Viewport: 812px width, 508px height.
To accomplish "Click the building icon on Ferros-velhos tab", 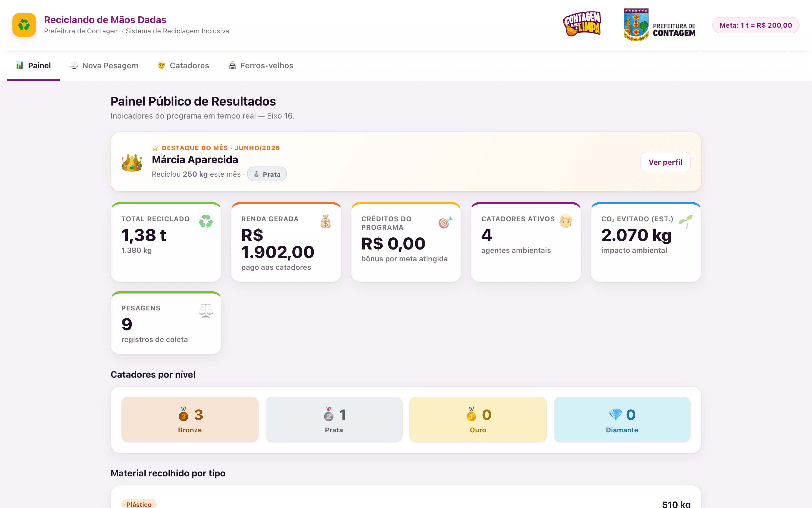I will click(x=232, y=65).
